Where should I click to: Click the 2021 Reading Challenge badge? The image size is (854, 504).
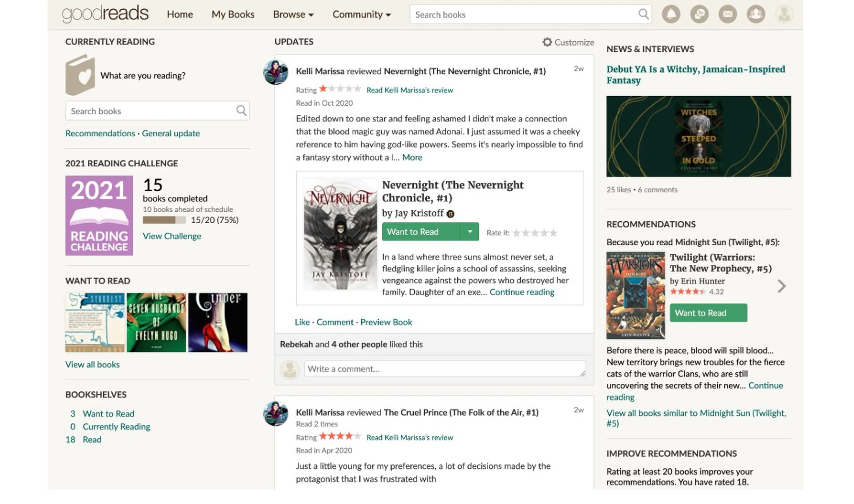99,215
